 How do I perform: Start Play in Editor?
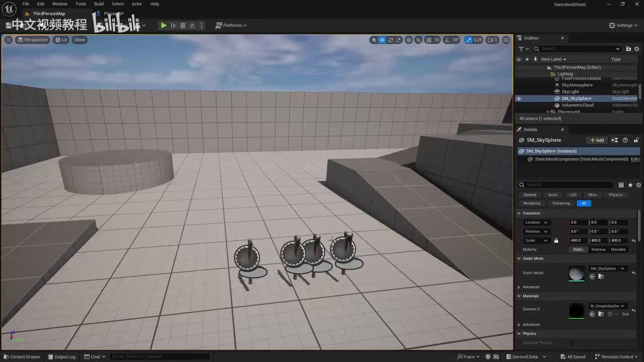164,25
